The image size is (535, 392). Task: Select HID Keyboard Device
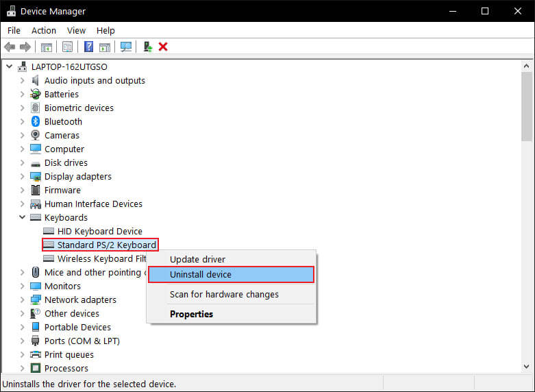click(99, 231)
